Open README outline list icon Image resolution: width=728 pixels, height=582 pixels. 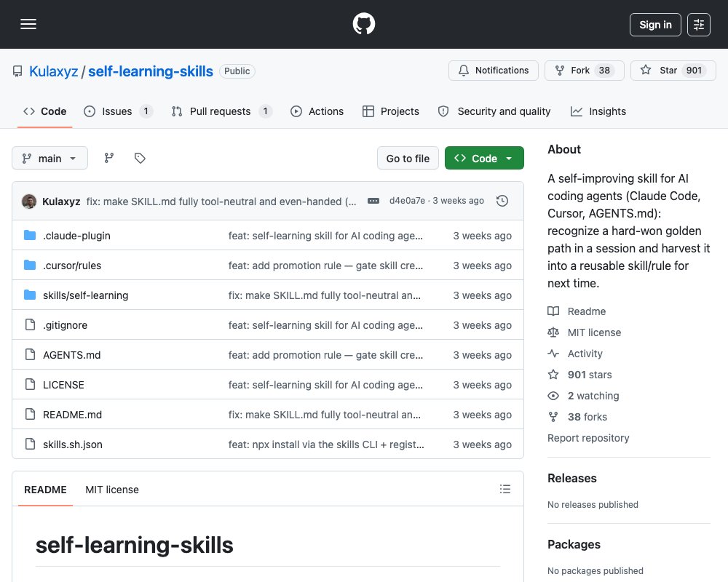(x=505, y=489)
